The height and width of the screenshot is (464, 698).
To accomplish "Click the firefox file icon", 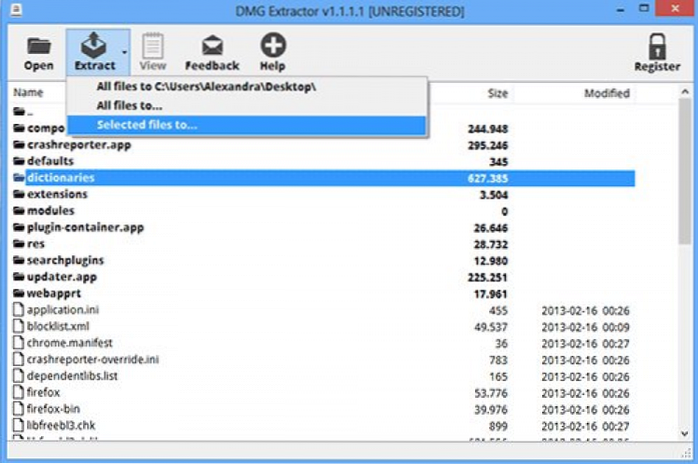I will coord(18,392).
